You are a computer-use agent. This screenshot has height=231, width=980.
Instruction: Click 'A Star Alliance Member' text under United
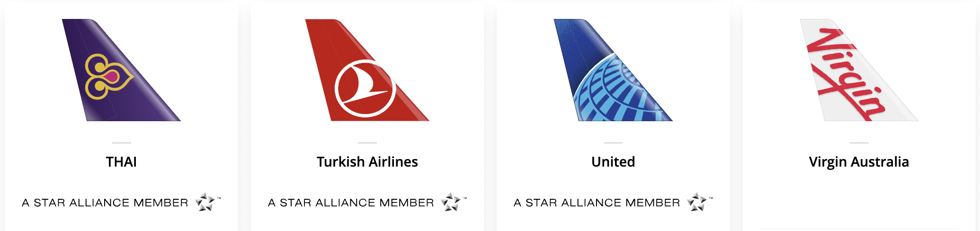[597, 203]
